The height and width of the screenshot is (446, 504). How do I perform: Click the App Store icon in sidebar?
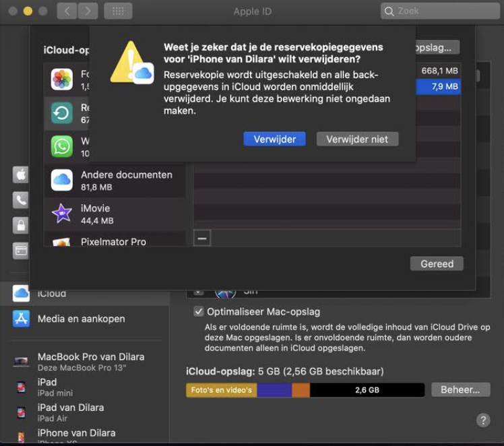click(21, 319)
